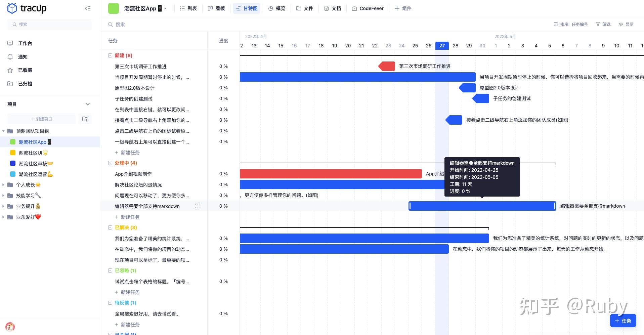Click the 编辑器需要全部支持markdown Gantt bar
The height and width of the screenshot is (335, 644).
point(482,206)
